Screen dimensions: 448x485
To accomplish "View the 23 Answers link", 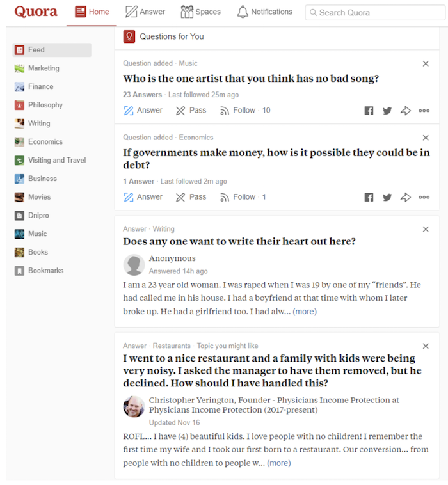I will coord(142,95).
